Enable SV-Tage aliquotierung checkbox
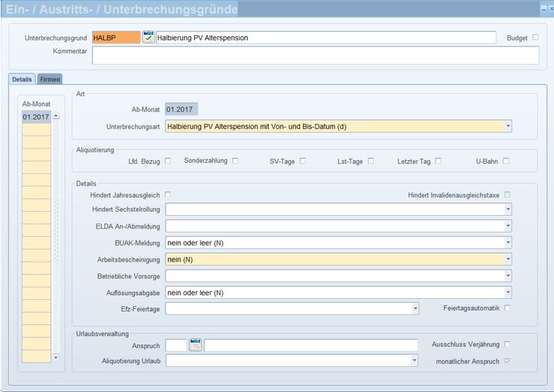The image size is (554, 392). 303,162
